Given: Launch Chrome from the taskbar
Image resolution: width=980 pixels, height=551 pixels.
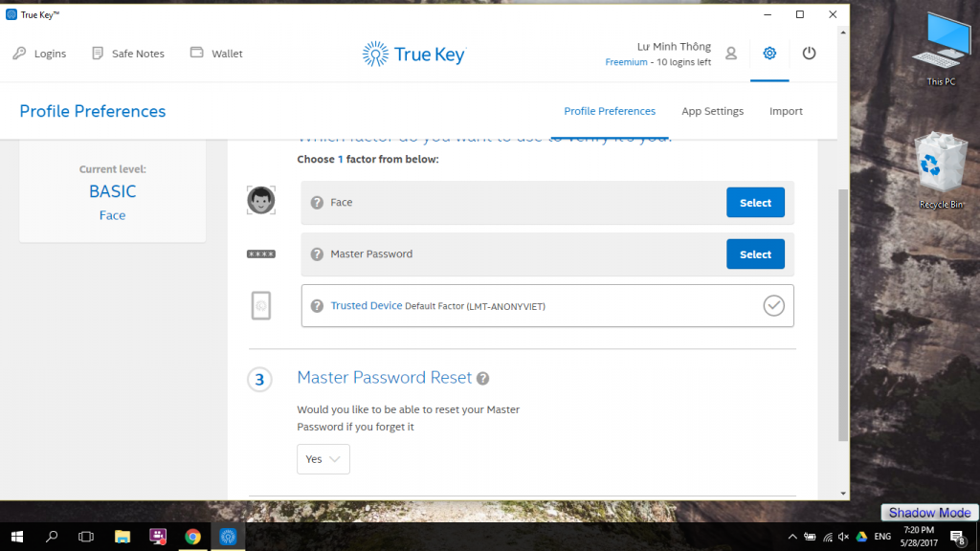Looking at the screenshot, I should tap(192, 536).
